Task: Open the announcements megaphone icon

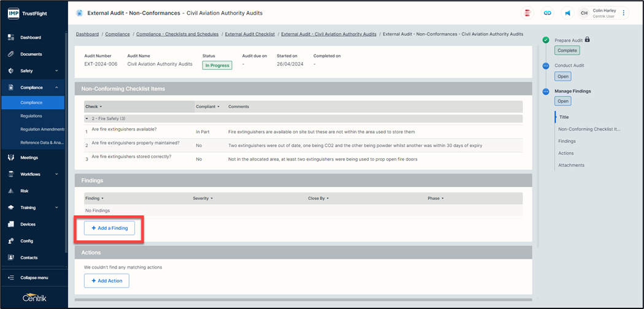Action: tap(567, 13)
